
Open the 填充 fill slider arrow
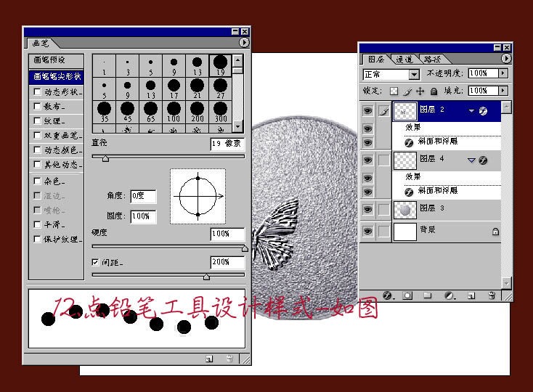[x=503, y=90]
